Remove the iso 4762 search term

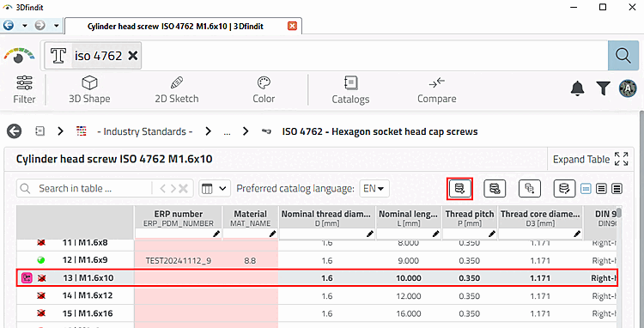[x=132, y=56]
